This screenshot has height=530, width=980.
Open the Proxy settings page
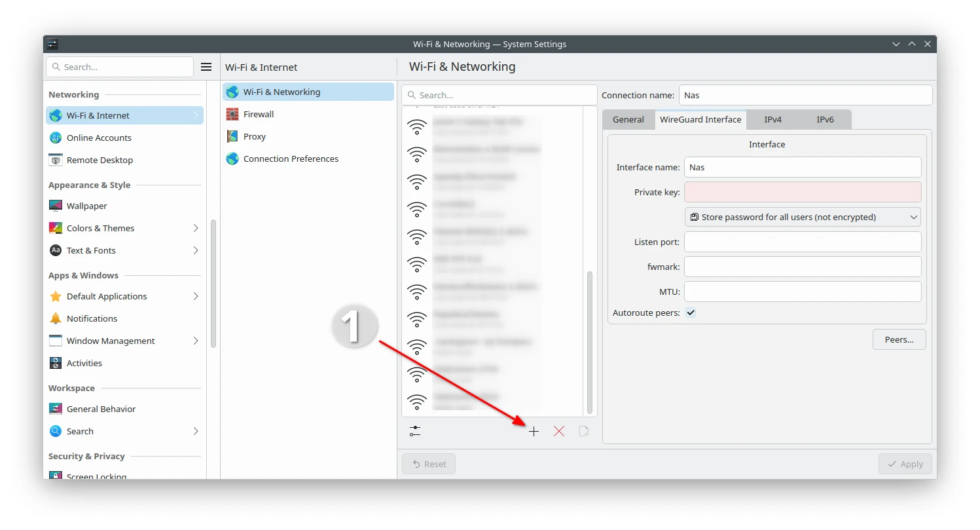(255, 136)
